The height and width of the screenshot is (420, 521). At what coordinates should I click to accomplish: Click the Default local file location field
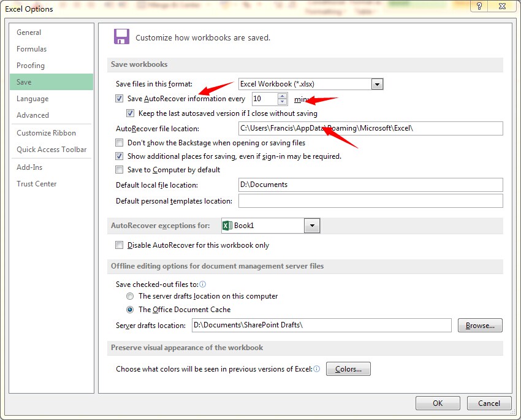[371, 185]
